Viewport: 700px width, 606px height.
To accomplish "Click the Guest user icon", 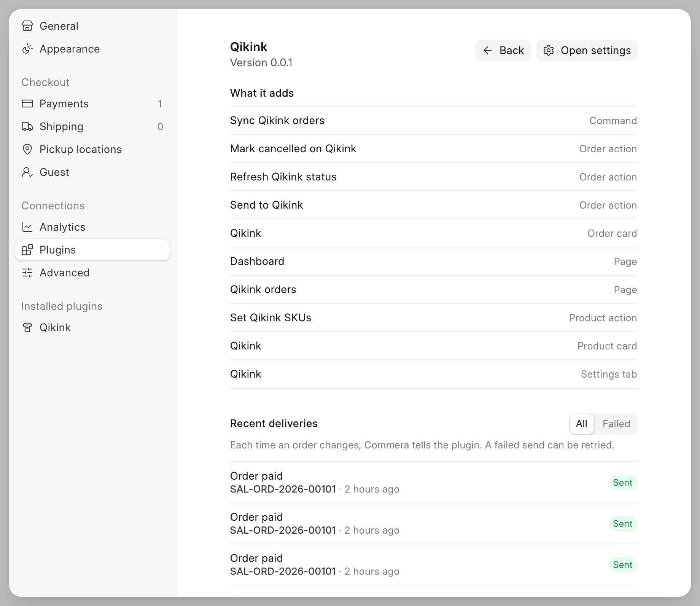I will click(27, 172).
